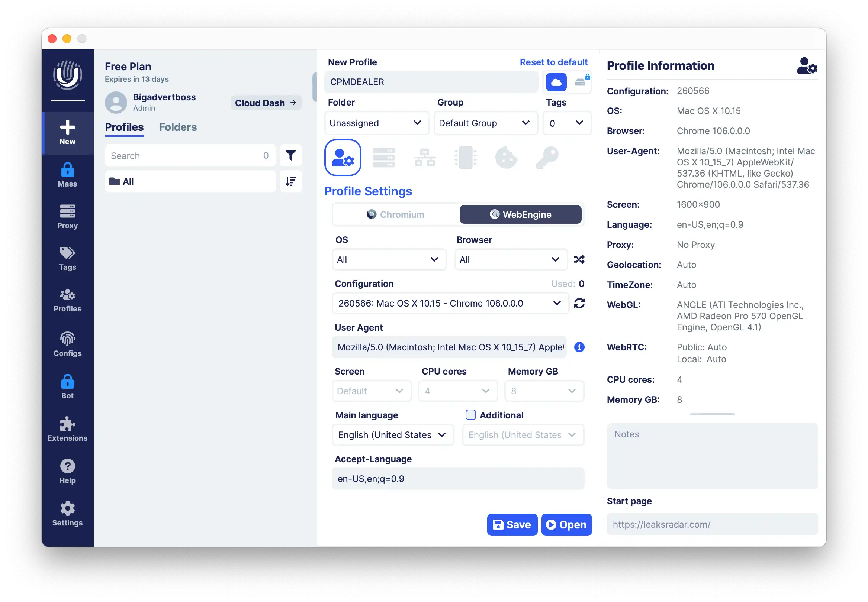Image resolution: width=868 pixels, height=602 pixels.
Task: Click the sort order icon
Action: pyautogui.click(x=290, y=181)
